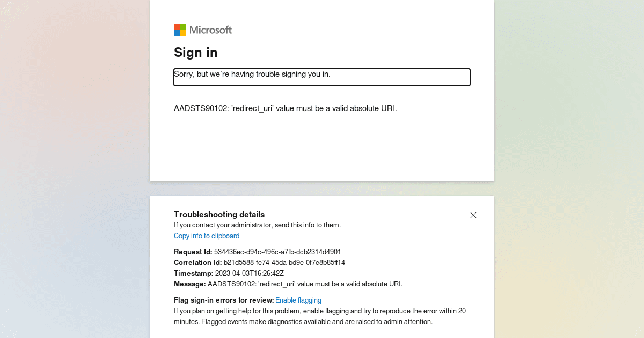Click the "Troubleshooting details" heading

(219, 215)
